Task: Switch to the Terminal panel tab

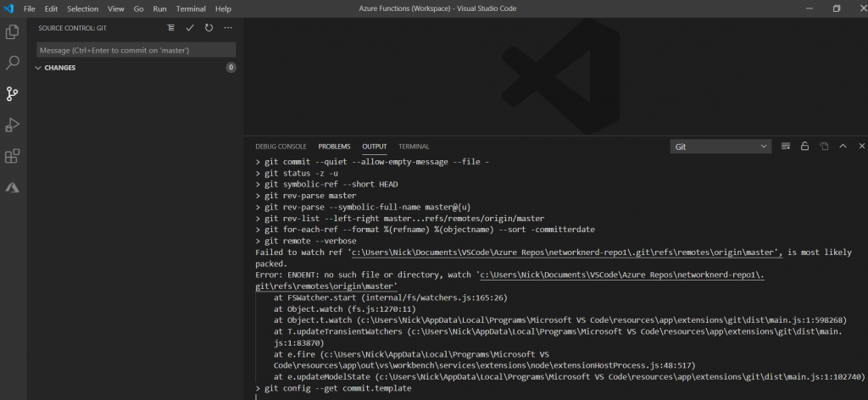Action: click(x=414, y=147)
